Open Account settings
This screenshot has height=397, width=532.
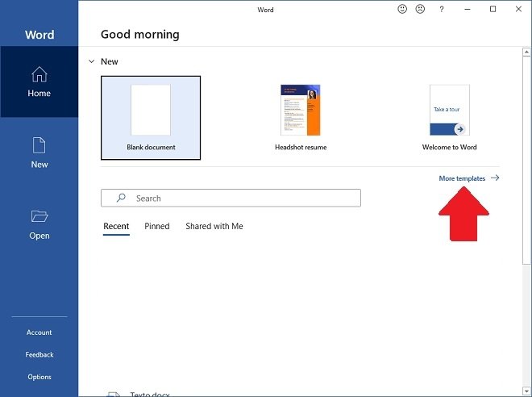tap(39, 332)
